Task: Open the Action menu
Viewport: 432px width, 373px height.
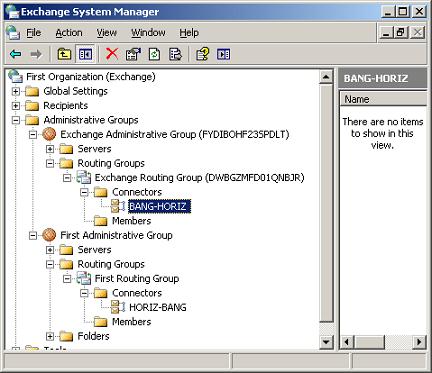Action: click(69, 33)
